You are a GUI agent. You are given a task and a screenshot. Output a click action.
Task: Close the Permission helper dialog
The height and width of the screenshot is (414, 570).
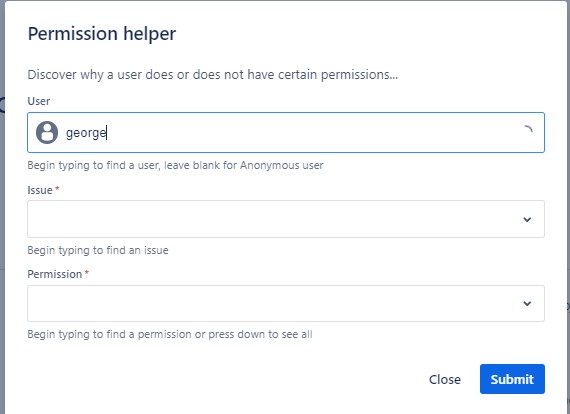(445, 379)
